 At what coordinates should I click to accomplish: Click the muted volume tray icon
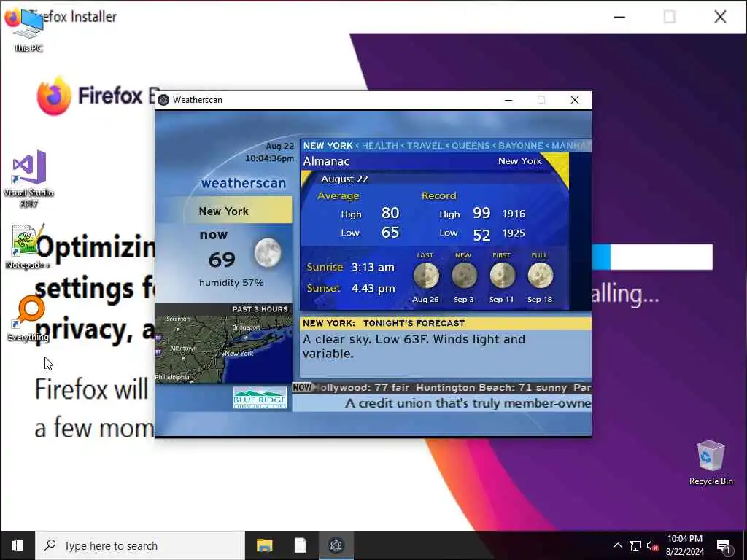click(x=652, y=545)
